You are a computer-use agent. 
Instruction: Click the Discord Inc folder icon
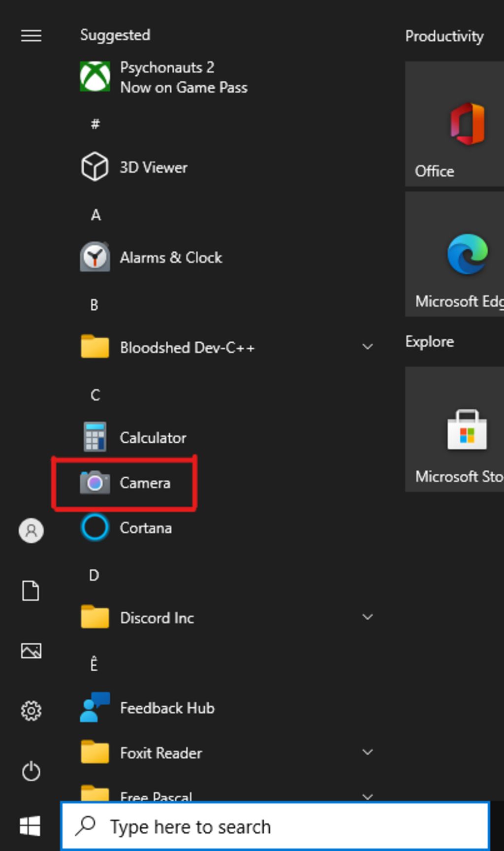point(95,617)
